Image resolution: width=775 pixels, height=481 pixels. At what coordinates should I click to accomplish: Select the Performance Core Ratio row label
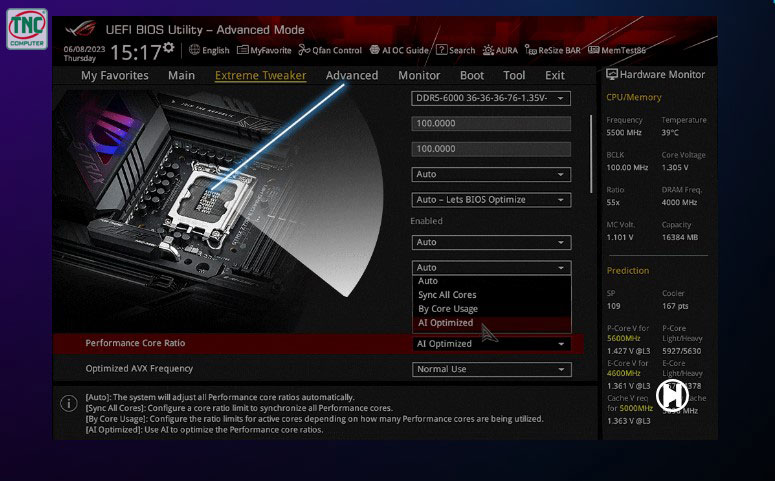click(x=135, y=343)
